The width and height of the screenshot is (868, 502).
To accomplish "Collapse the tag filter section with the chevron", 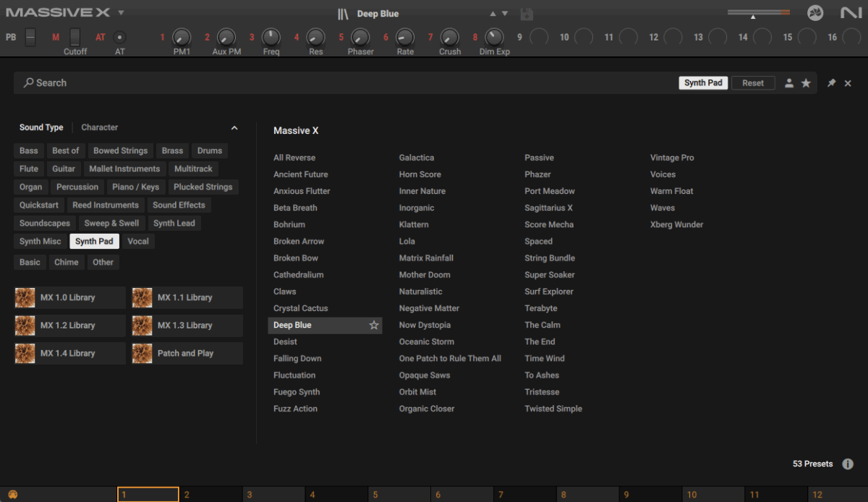I will coord(234,128).
